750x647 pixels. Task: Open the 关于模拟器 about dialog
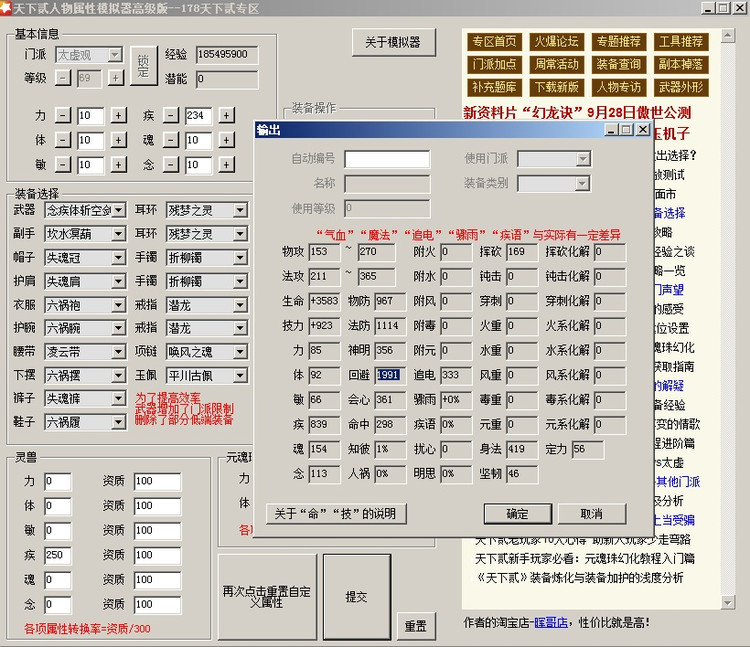[x=394, y=43]
